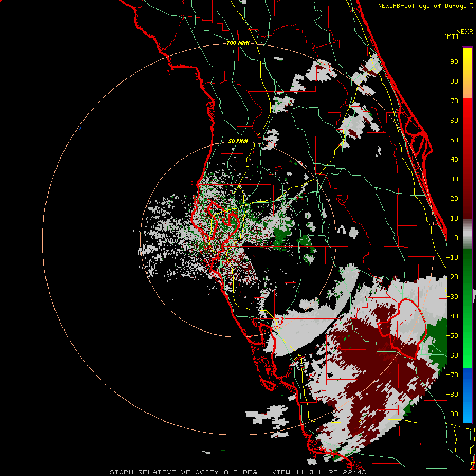Select the positive 20 scale value
This screenshot has width=476, height=476.
pos(454,198)
